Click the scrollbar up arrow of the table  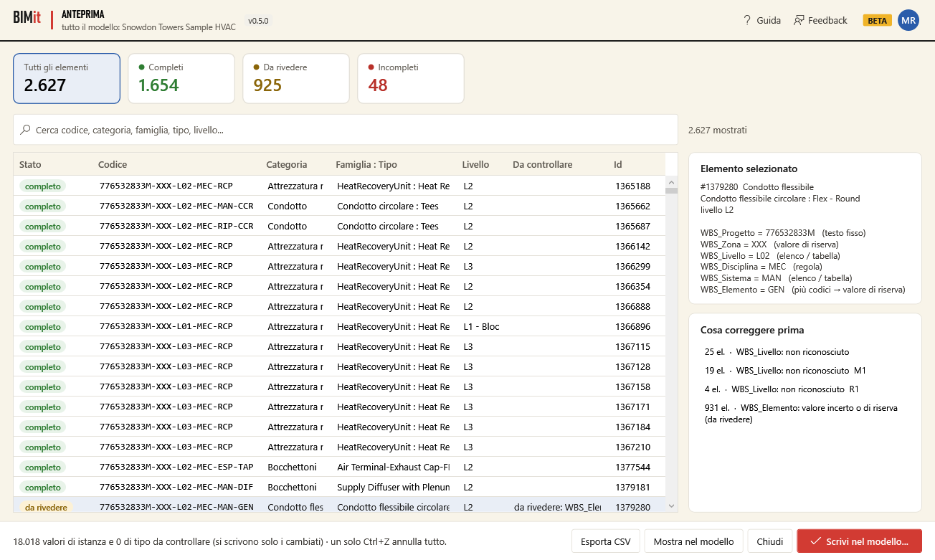pos(671,181)
